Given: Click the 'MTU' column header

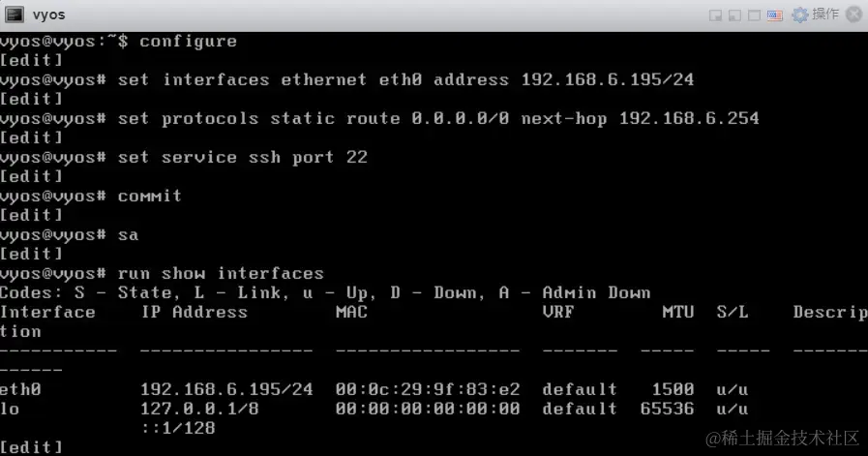Looking at the screenshot, I should pyautogui.click(x=678, y=313).
